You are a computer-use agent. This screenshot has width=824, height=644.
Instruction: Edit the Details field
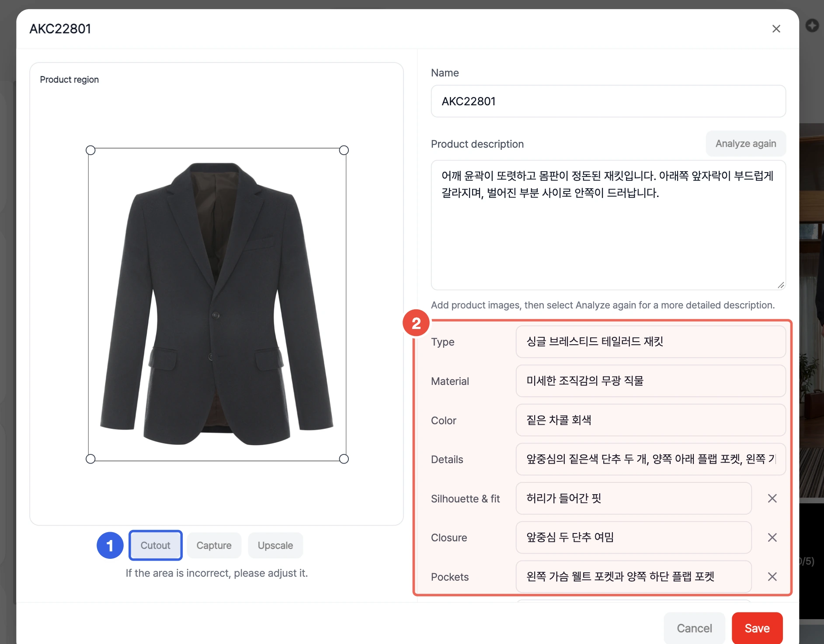651,459
